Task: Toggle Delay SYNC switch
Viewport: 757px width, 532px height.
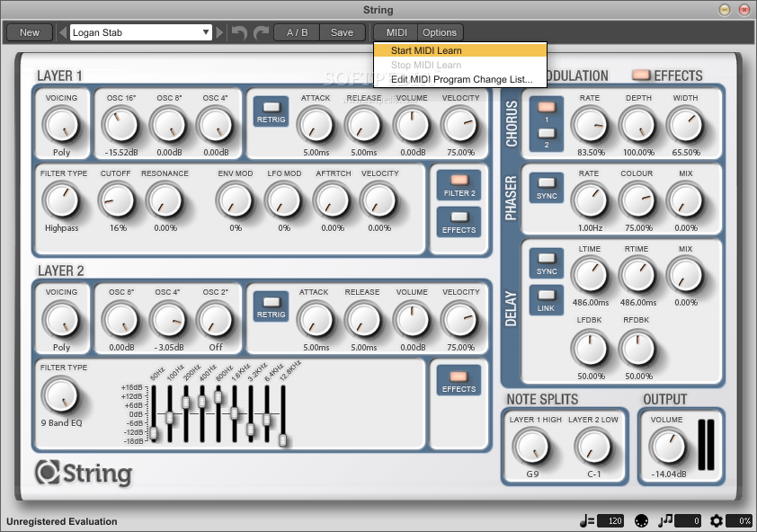Action: coord(547,263)
